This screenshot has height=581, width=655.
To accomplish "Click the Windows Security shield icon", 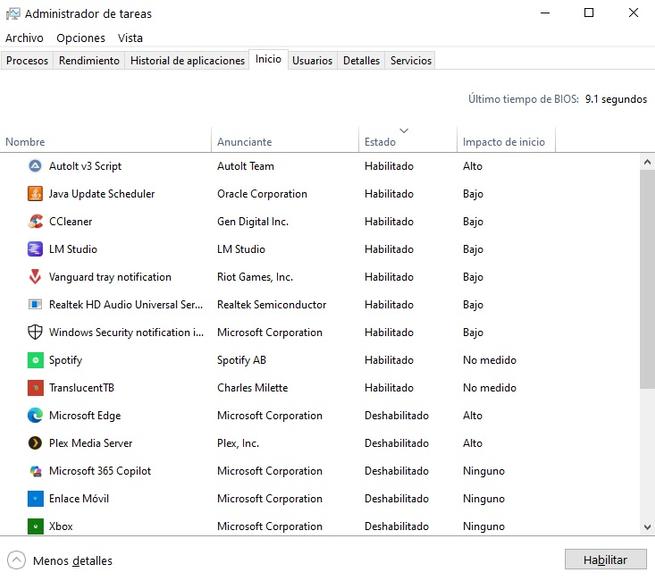I will [35, 332].
